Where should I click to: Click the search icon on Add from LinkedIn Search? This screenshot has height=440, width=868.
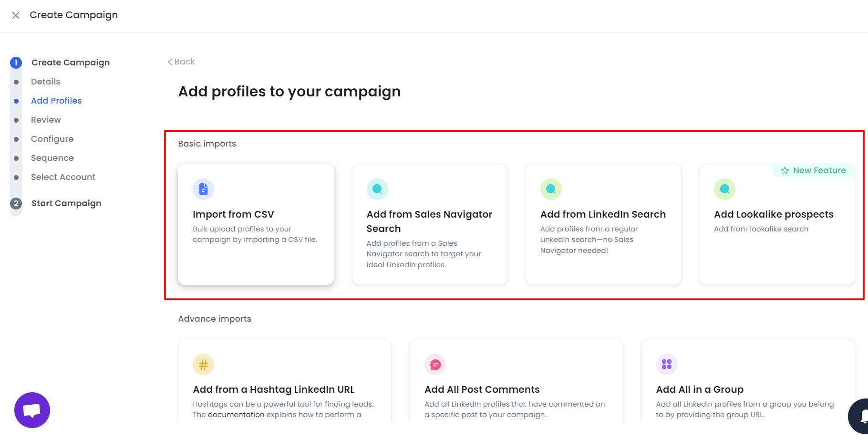click(x=551, y=189)
